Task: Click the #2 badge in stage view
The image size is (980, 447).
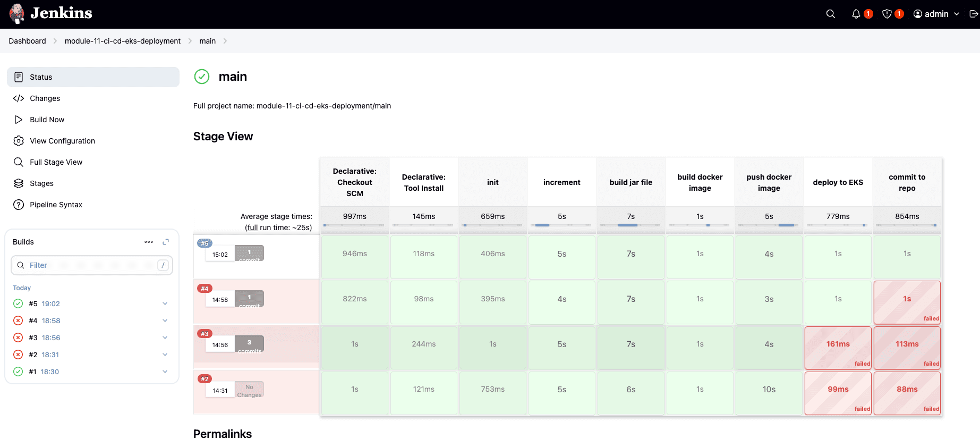Action: coord(204,379)
